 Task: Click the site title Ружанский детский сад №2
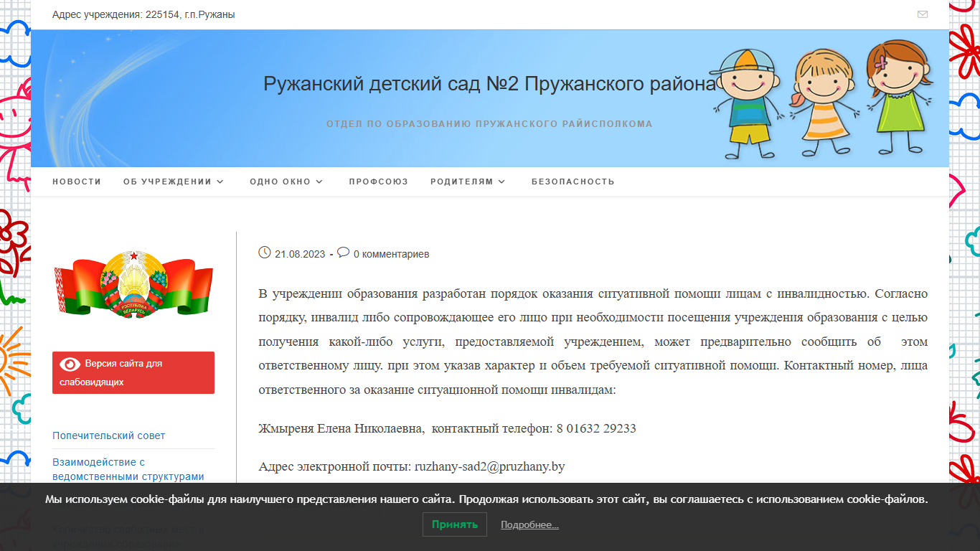click(490, 84)
